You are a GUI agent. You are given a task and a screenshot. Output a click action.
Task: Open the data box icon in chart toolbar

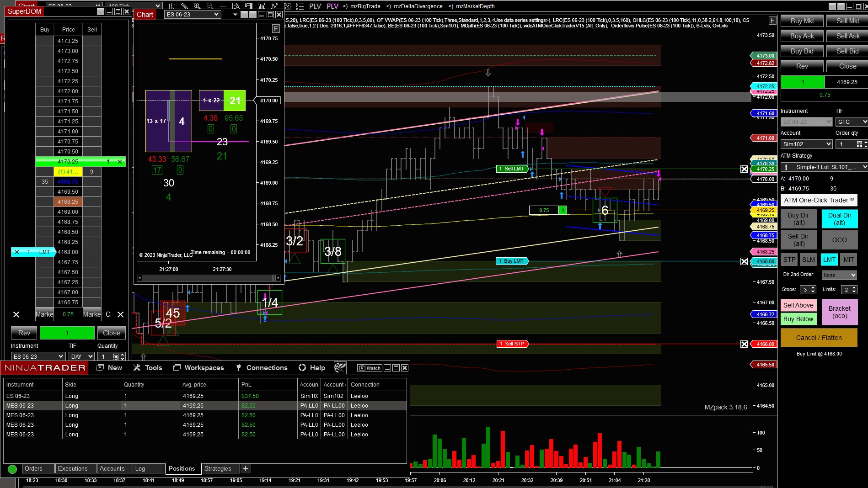[x=236, y=6]
